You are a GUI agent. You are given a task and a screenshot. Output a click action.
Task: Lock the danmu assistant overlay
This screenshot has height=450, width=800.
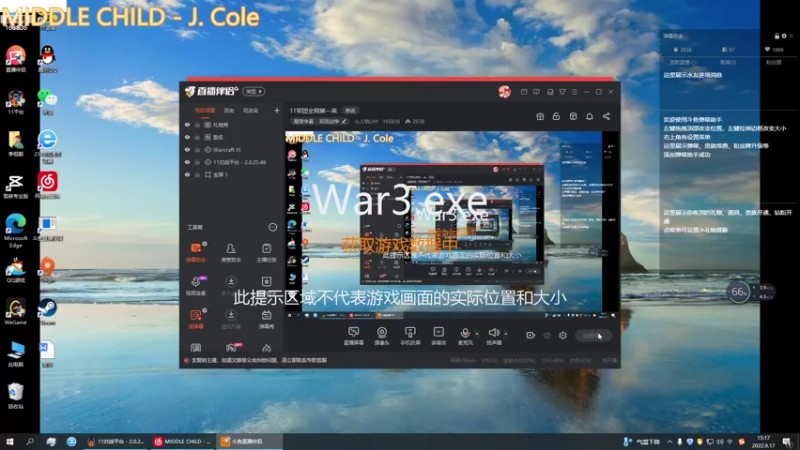tap(777, 36)
